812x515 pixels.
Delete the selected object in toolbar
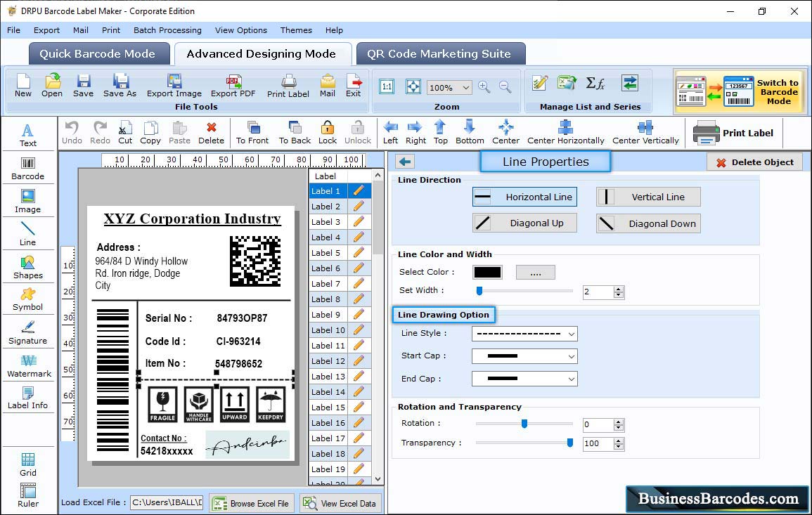pyautogui.click(x=212, y=133)
